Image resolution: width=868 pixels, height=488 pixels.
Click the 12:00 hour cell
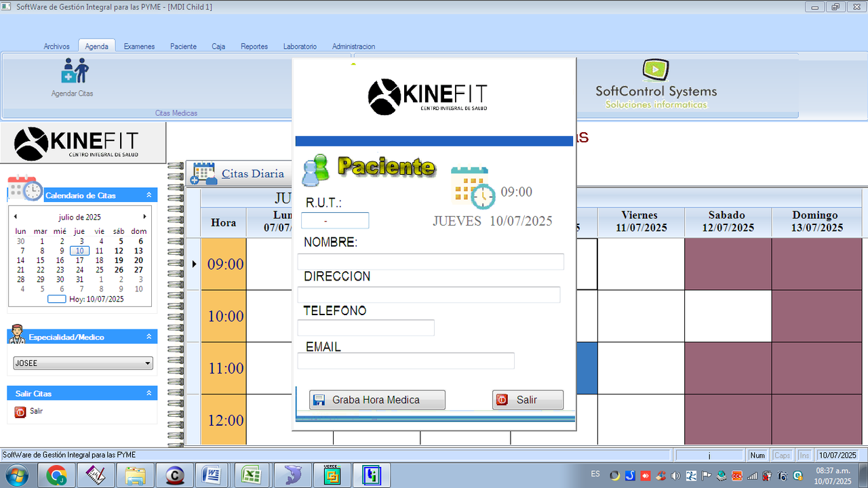tap(224, 420)
